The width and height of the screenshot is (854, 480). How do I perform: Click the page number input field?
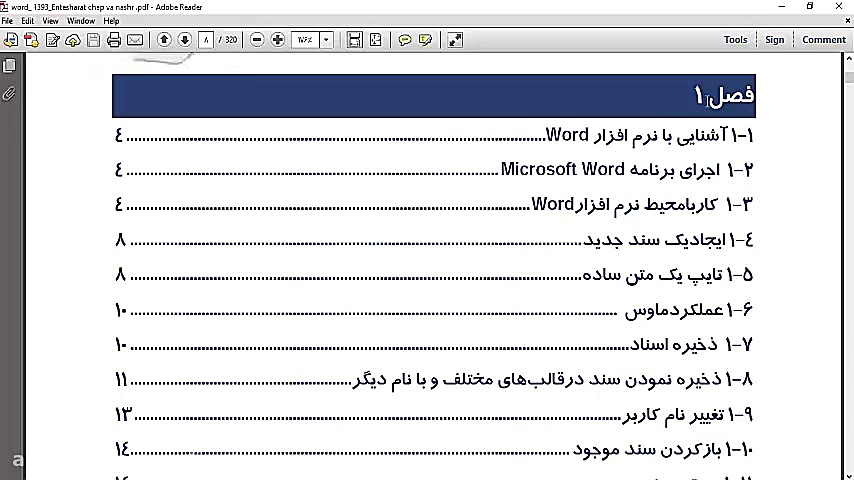point(206,40)
